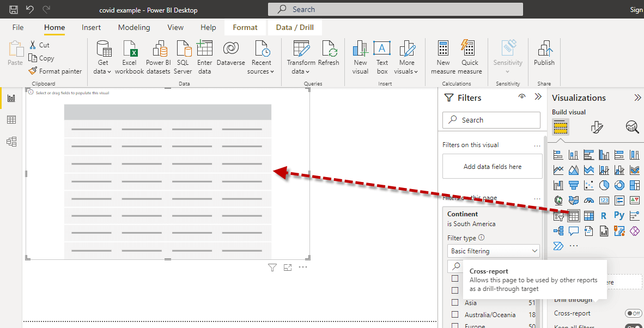Select the Table visualization icon
The image size is (644, 328).
pyautogui.click(x=573, y=216)
